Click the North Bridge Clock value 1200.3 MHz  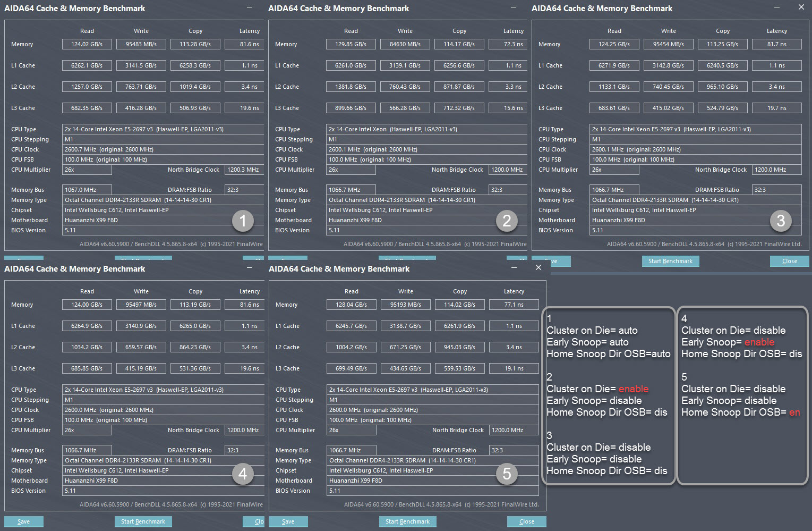point(244,170)
